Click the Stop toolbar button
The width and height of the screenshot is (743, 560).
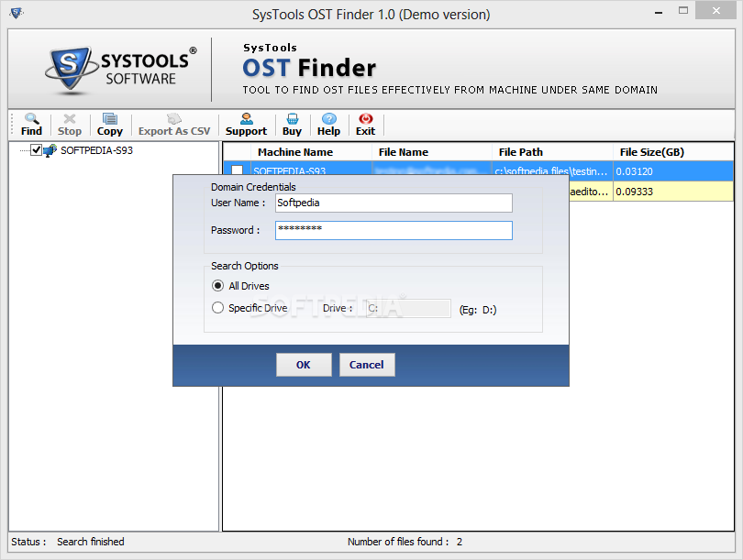(x=69, y=125)
